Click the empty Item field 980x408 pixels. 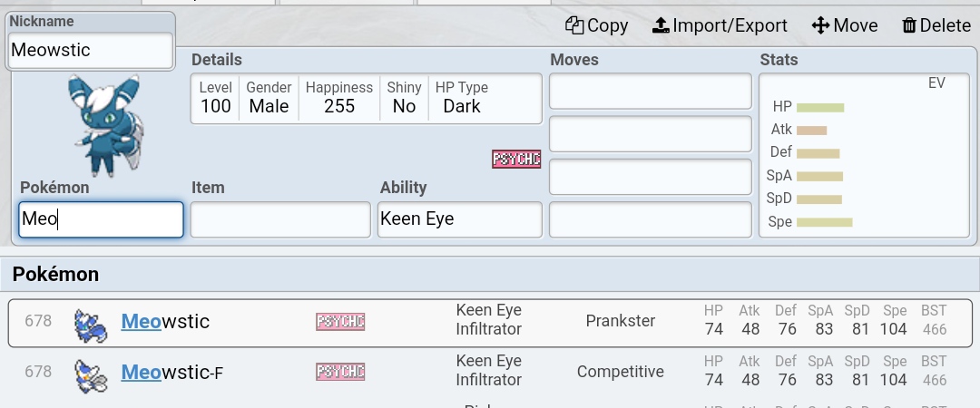click(280, 219)
